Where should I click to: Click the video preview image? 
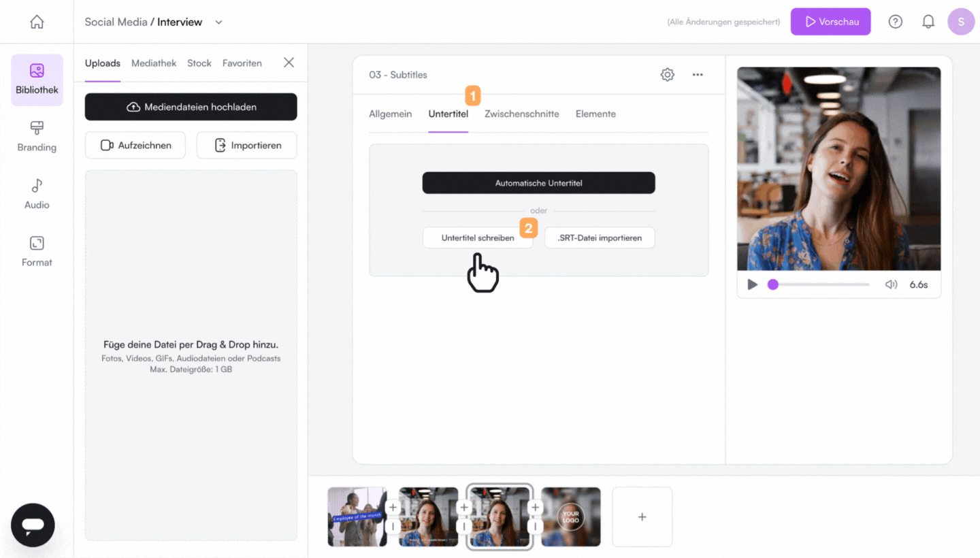839,169
